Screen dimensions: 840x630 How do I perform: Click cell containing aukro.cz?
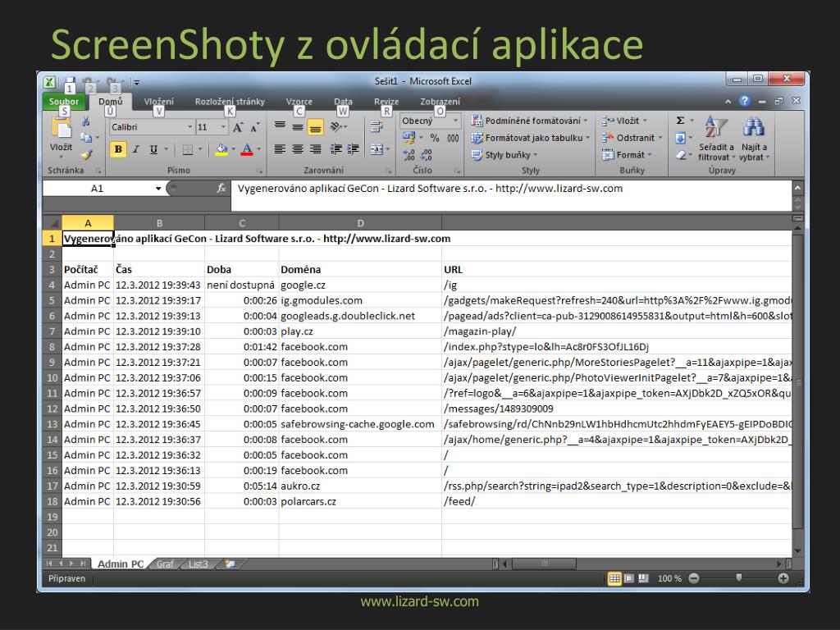pos(360,486)
